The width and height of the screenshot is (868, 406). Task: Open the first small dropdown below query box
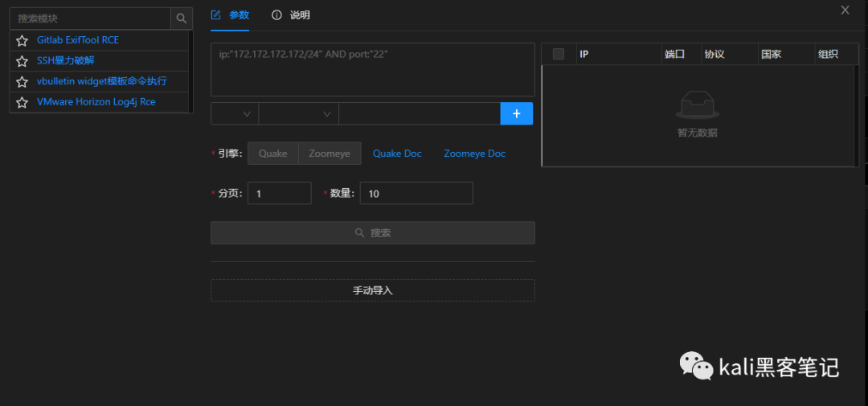[x=235, y=114]
